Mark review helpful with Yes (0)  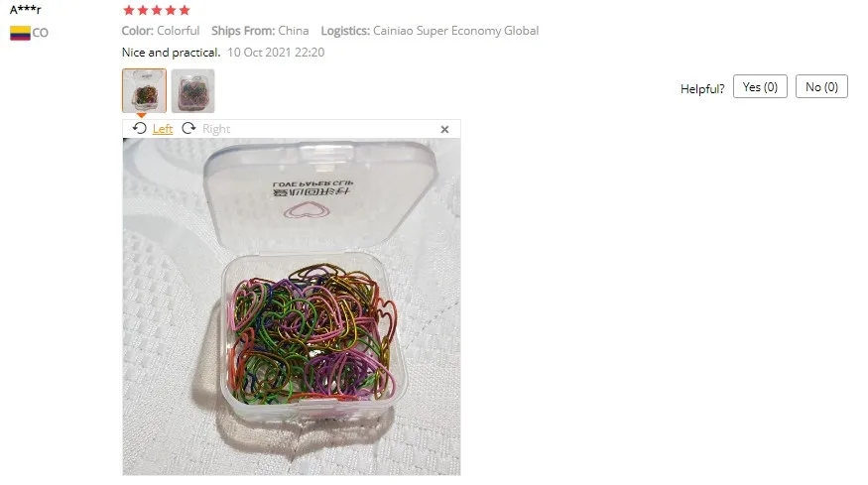pyautogui.click(x=760, y=87)
